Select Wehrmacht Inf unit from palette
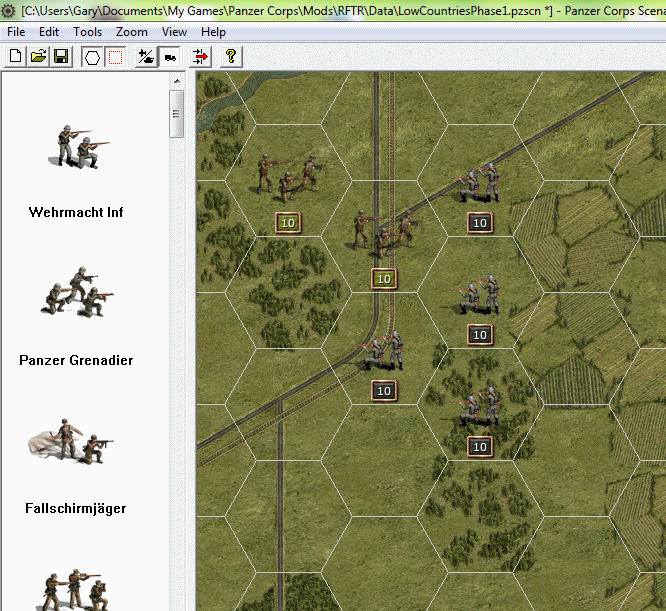Image resolution: width=666 pixels, height=611 pixels. coord(76,168)
